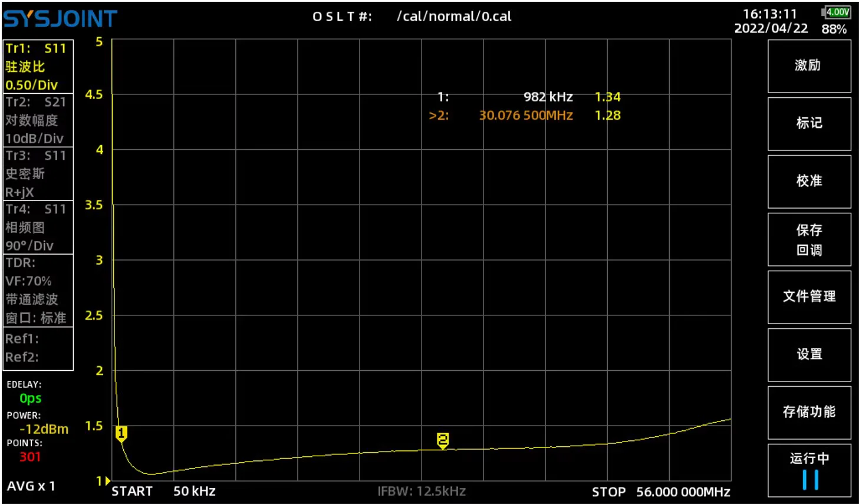Screen dimensions: 859x504
Task: Click marker 1 flag on the trace
Action: (121, 434)
